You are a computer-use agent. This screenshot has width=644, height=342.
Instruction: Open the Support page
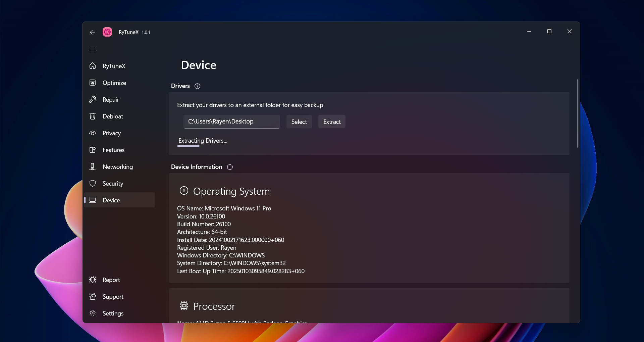point(113,297)
